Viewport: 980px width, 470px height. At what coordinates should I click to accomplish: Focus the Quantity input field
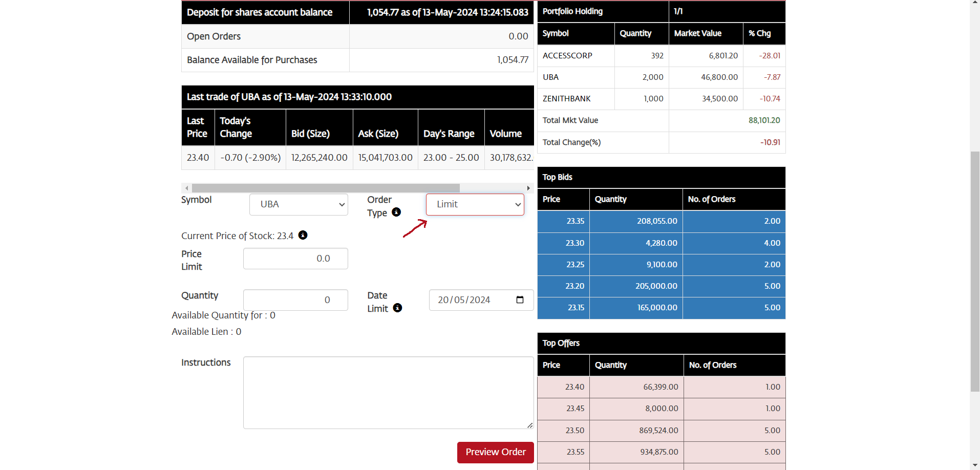coord(295,300)
